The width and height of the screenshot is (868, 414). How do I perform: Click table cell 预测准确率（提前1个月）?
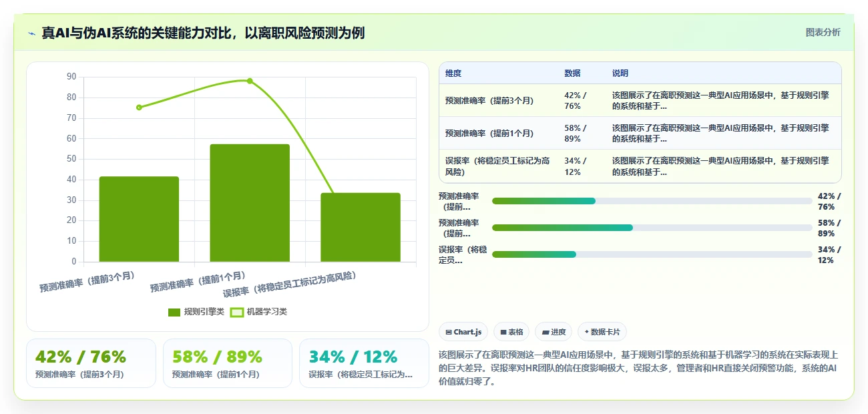tap(499, 134)
